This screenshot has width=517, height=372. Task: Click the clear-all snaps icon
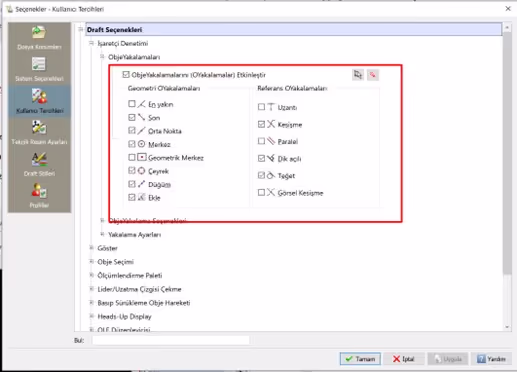pyautogui.click(x=373, y=75)
